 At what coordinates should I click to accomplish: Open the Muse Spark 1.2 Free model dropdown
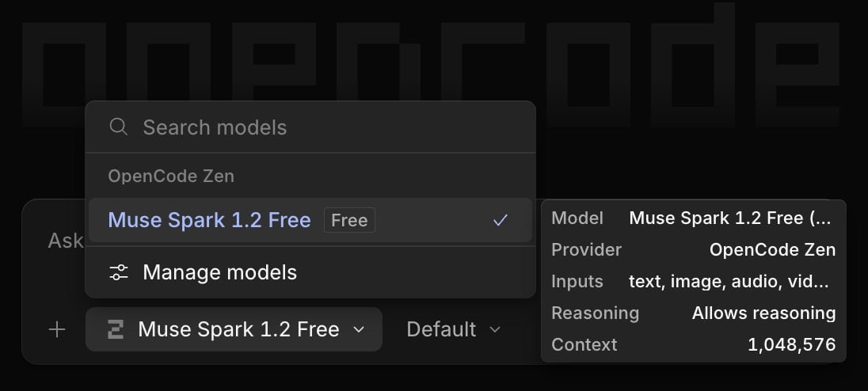[x=234, y=329]
